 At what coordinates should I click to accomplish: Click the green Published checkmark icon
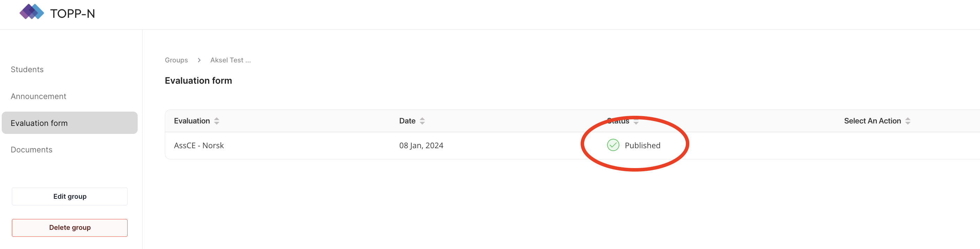(x=613, y=145)
